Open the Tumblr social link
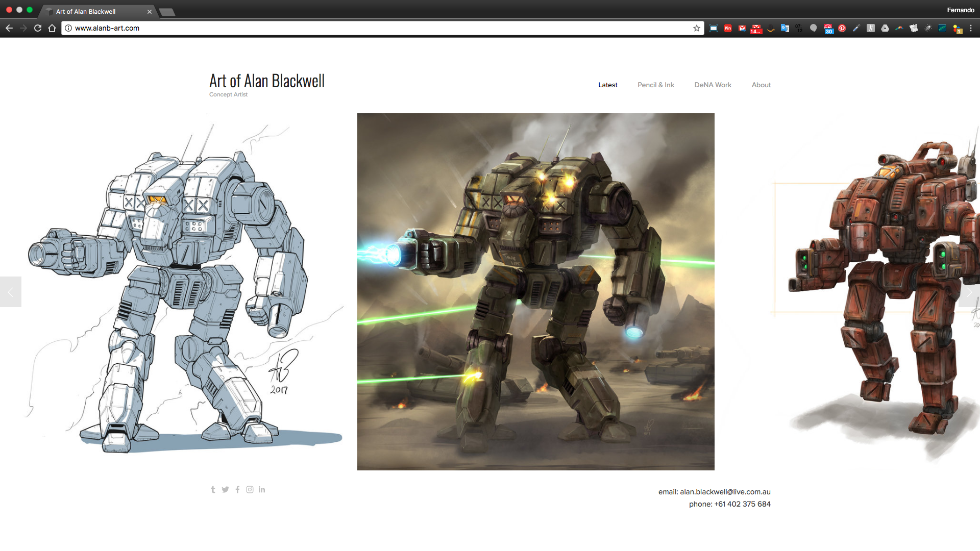 coord(213,490)
